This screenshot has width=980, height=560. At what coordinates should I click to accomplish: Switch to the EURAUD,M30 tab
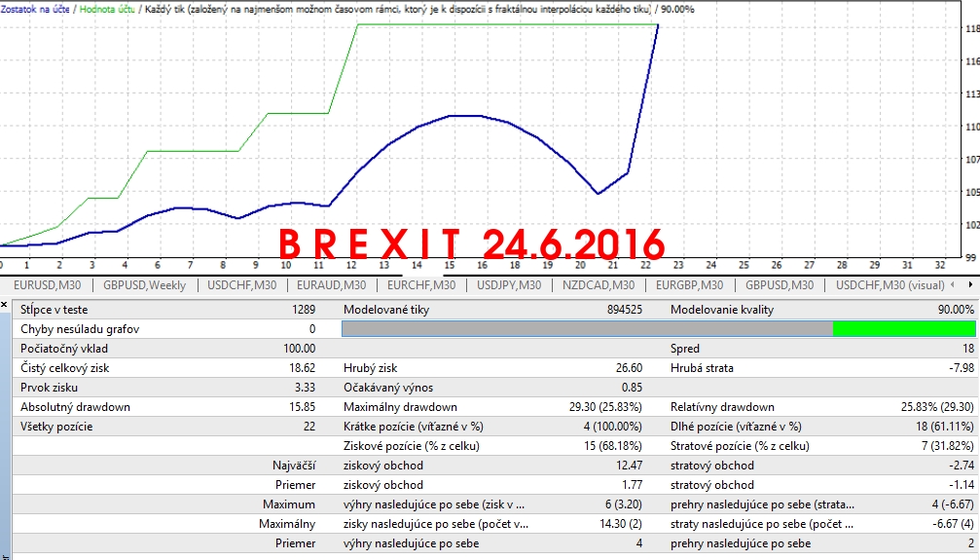(x=331, y=285)
